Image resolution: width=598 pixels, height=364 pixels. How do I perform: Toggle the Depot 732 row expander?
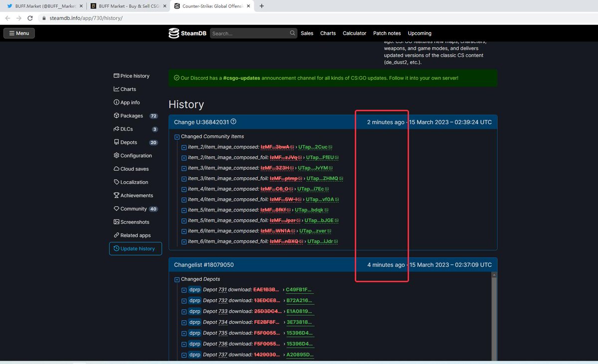click(x=184, y=301)
